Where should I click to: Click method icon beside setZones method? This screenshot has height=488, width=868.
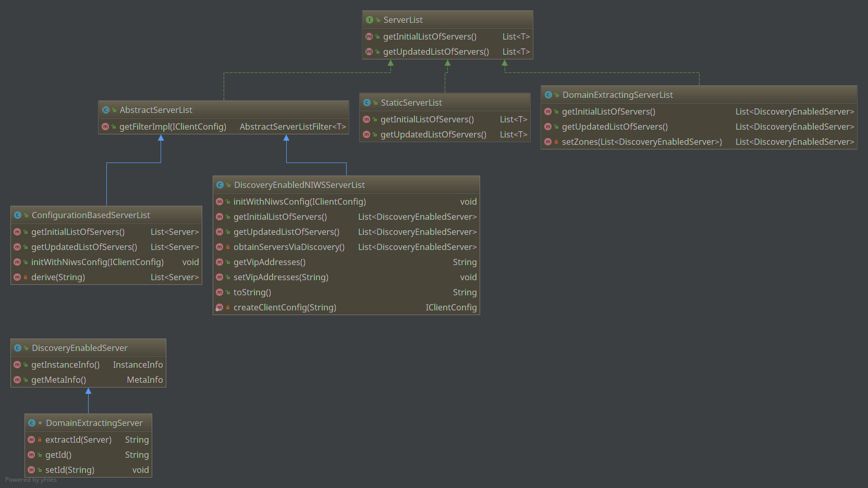coord(548,142)
